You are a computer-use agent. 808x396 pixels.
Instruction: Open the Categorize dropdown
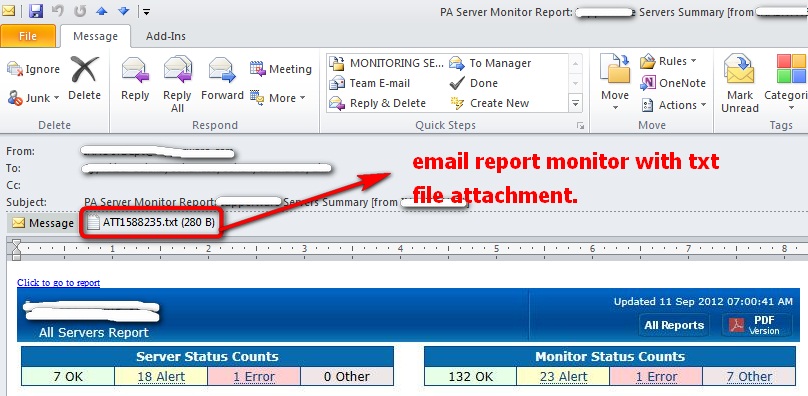click(787, 82)
